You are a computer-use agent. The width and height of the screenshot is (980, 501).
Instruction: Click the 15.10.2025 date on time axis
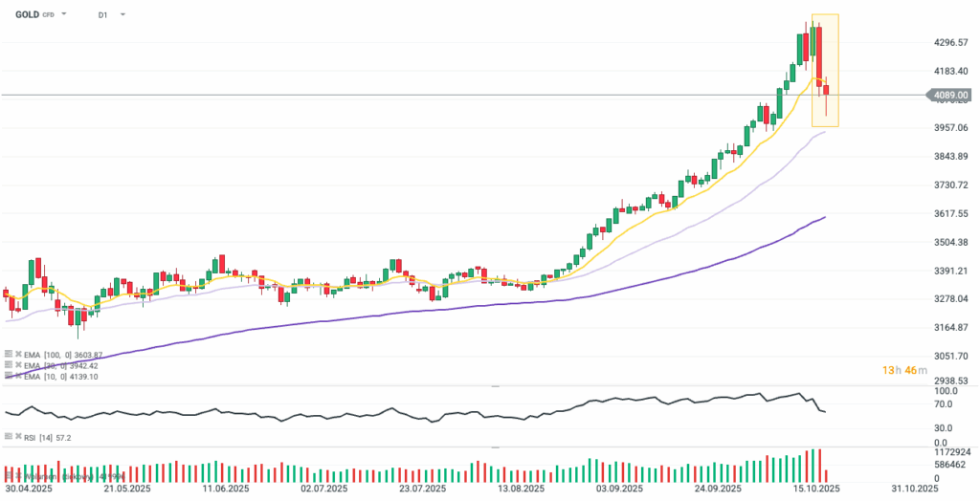816,489
